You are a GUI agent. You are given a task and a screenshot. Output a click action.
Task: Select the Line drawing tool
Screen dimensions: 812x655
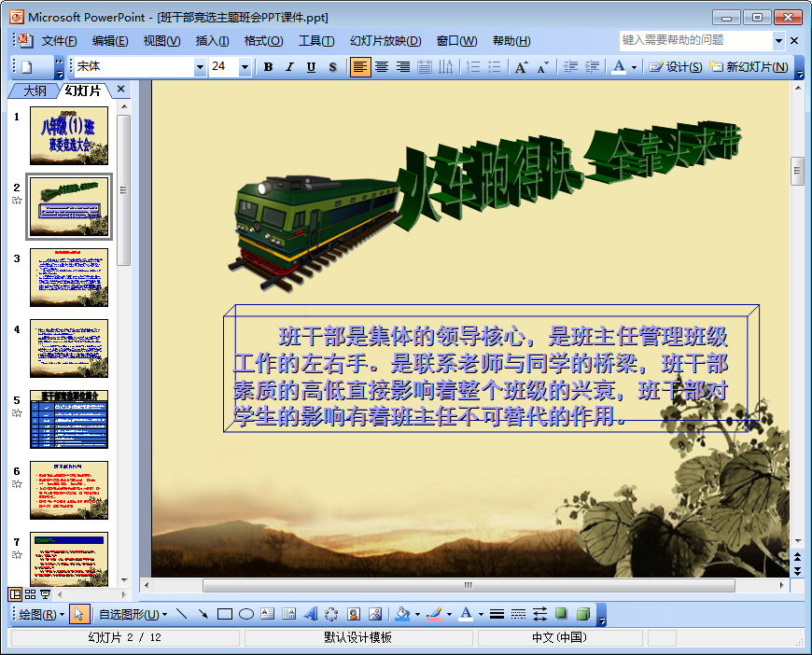182,614
